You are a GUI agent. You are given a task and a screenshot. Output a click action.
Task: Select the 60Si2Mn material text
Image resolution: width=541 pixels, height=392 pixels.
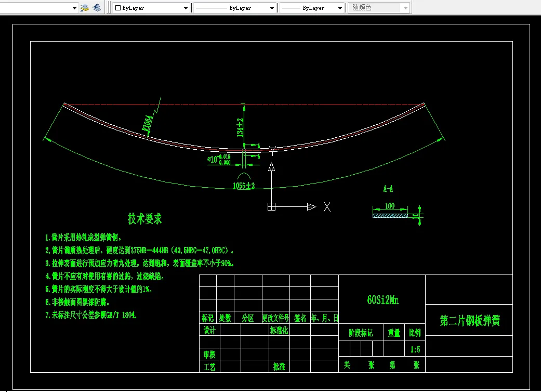click(x=383, y=300)
